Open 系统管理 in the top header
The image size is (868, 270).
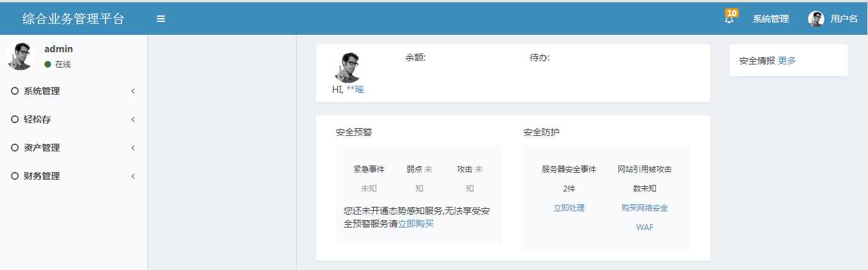coord(771,19)
